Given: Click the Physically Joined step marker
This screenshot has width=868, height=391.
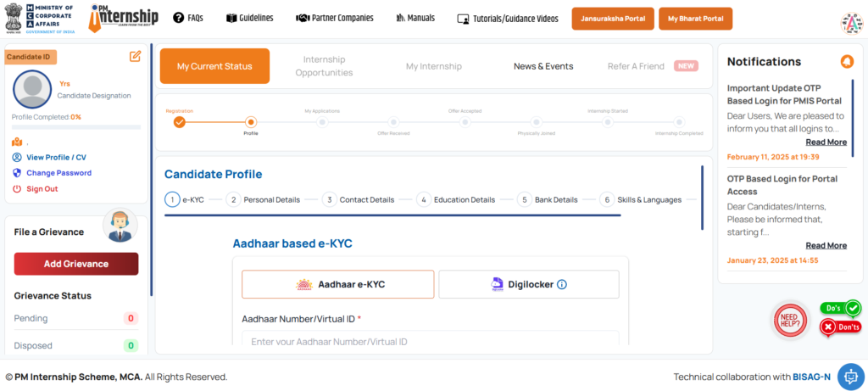Looking at the screenshot, I should click(537, 122).
